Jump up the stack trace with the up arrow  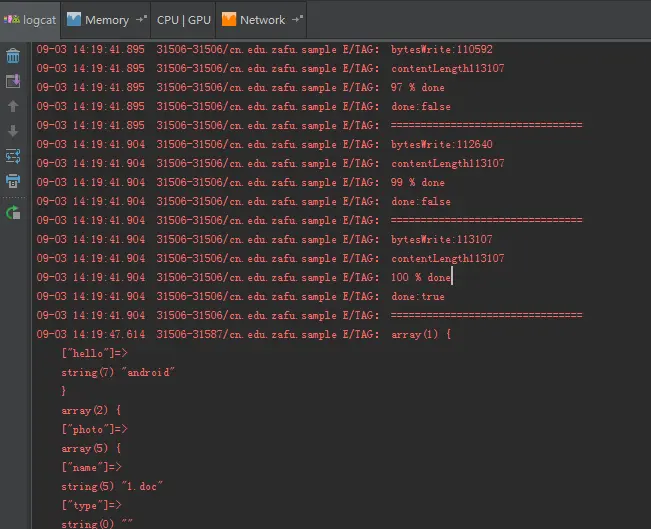point(13,106)
